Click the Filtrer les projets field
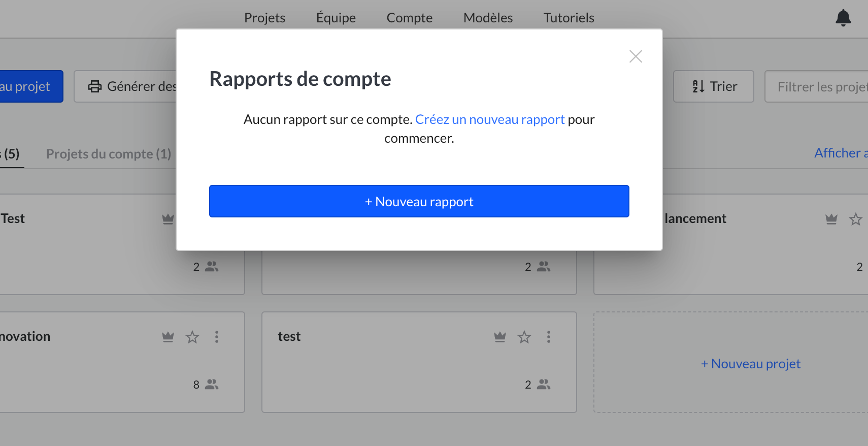Screen dimensions: 868x446 pos(816,86)
